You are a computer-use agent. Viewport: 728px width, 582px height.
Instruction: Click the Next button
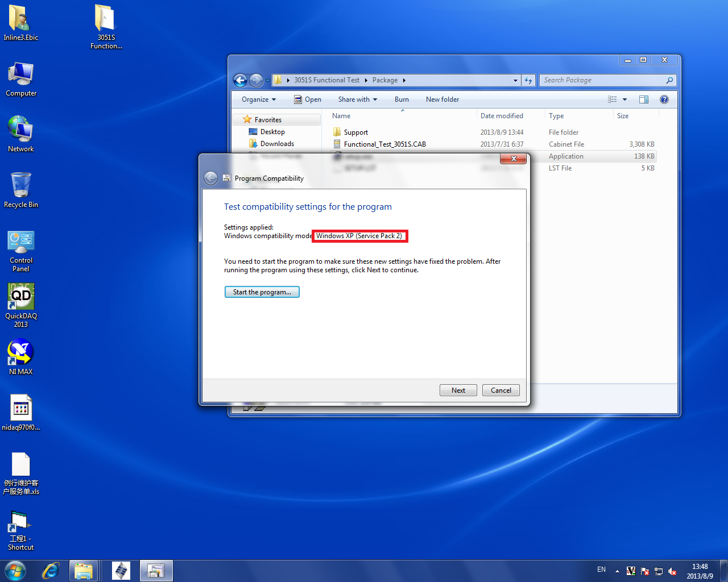click(x=458, y=390)
